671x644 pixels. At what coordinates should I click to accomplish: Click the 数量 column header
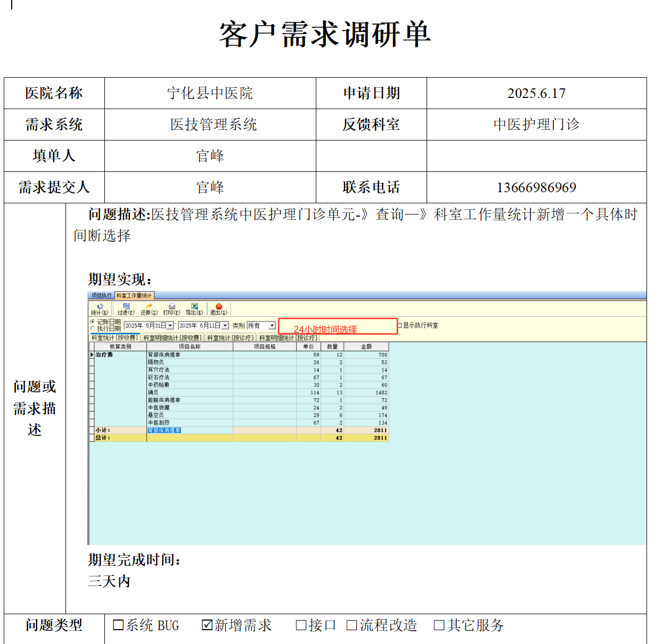(332, 346)
